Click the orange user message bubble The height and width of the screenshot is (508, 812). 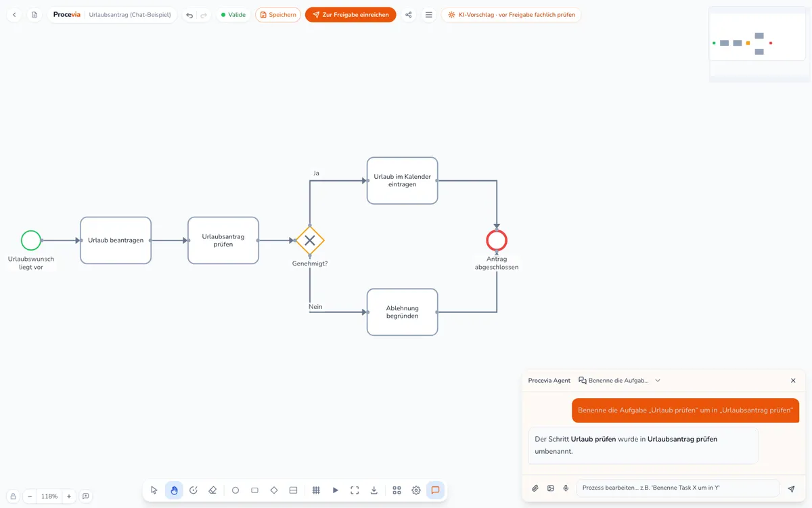[x=685, y=410]
